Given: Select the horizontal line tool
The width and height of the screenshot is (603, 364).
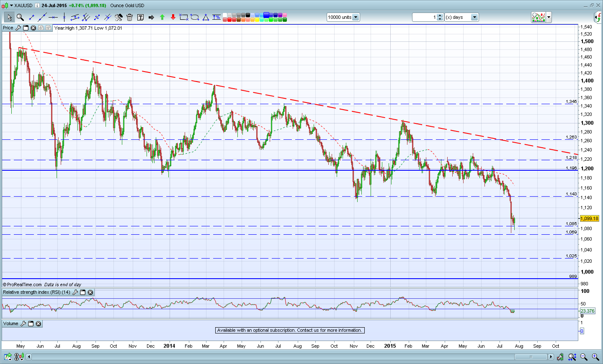Looking at the screenshot, I should (x=53, y=17).
